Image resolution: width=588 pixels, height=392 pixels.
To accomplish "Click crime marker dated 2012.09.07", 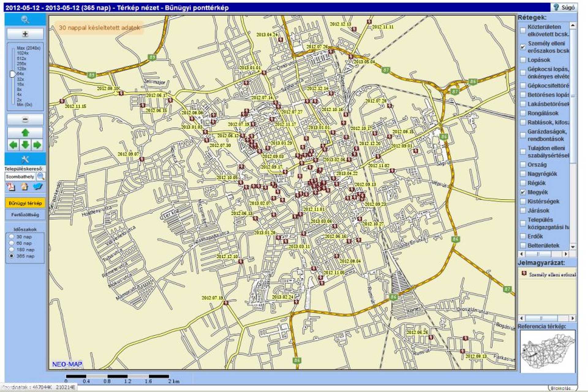I will (x=142, y=159).
